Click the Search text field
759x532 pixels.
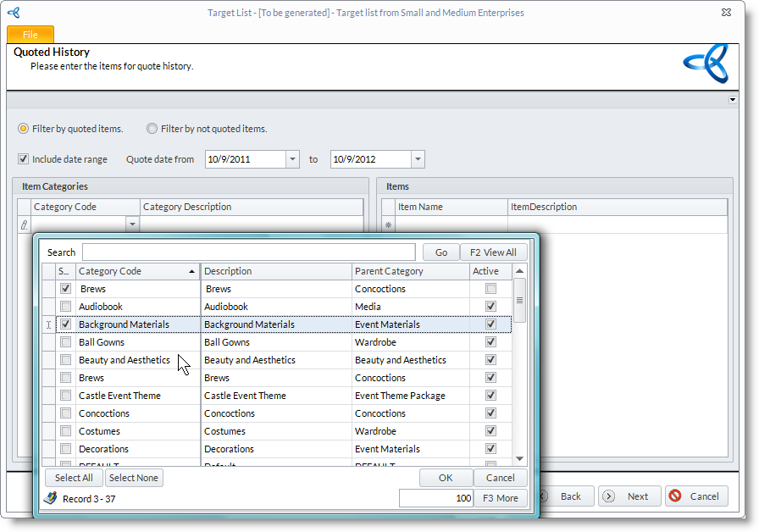click(248, 252)
